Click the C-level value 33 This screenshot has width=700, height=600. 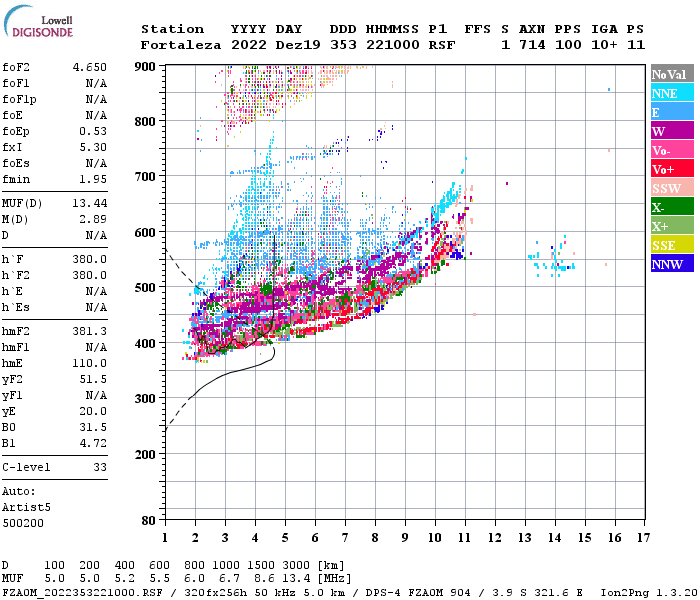(x=100, y=467)
